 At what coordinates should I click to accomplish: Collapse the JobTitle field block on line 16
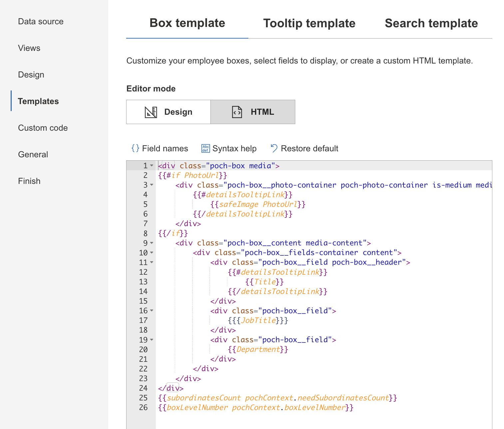pyautogui.click(x=152, y=311)
